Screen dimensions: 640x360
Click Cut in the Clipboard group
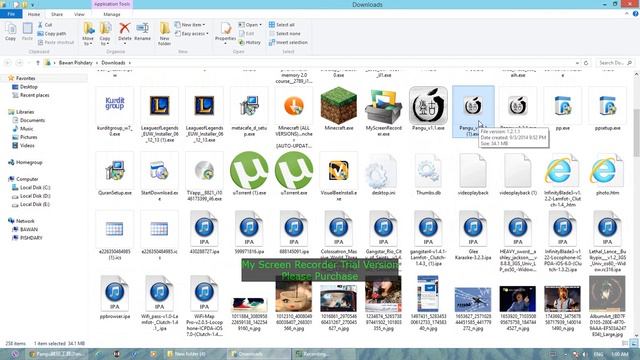[x=45, y=25]
